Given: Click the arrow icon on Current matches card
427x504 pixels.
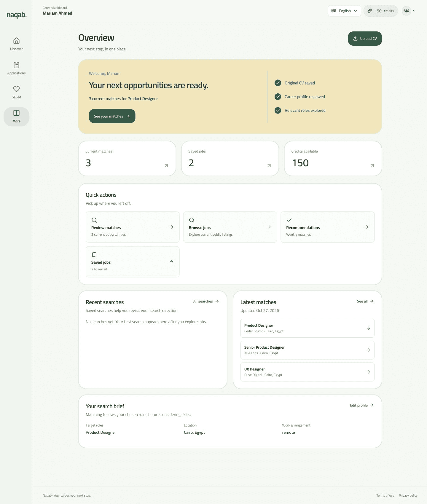Looking at the screenshot, I should click(x=166, y=165).
